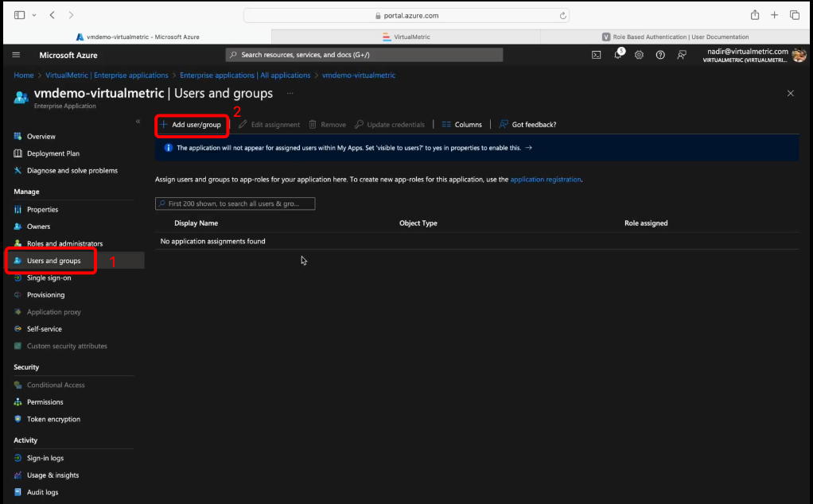
Task: Reload the page in the address bar
Action: coord(562,16)
